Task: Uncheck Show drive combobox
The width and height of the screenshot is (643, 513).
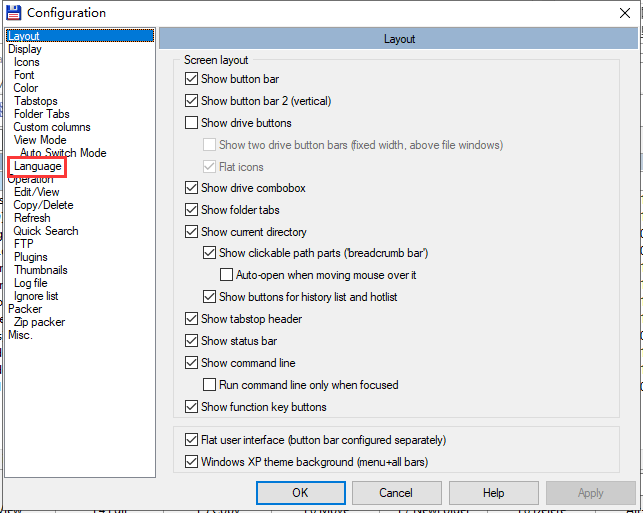Action: tap(192, 188)
